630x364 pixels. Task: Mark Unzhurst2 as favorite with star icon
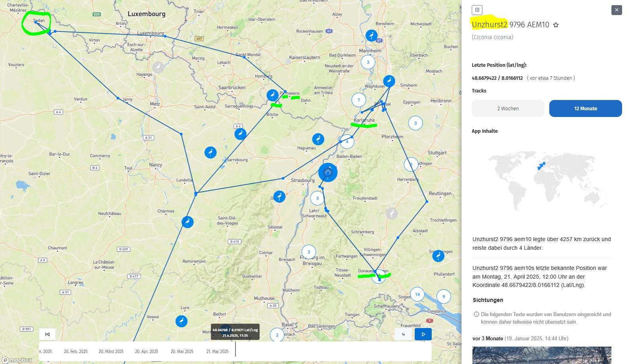556,25
